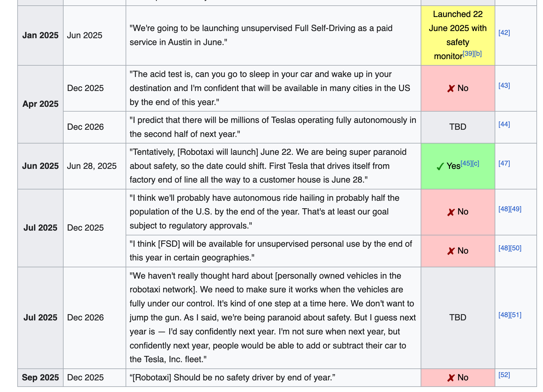543x392 pixels.
Task: Open reference [51] citation link
Action: pos(516,315)
